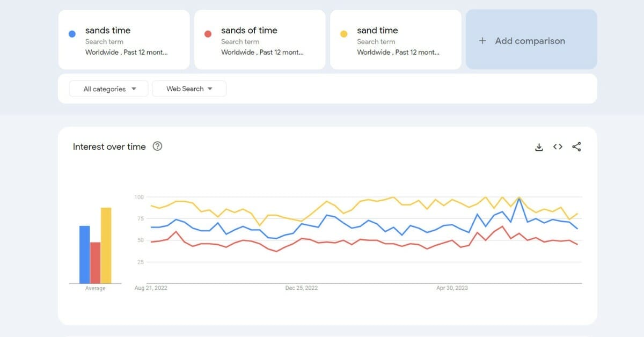This screenshot has width=644, height=337.
Task: Click the yellow average bar
Action: [106, 245]
